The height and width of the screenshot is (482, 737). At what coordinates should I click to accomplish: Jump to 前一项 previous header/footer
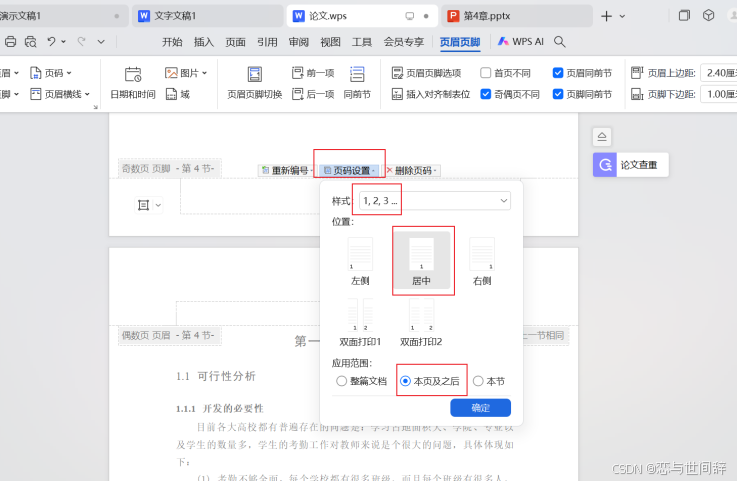[313, 73]
